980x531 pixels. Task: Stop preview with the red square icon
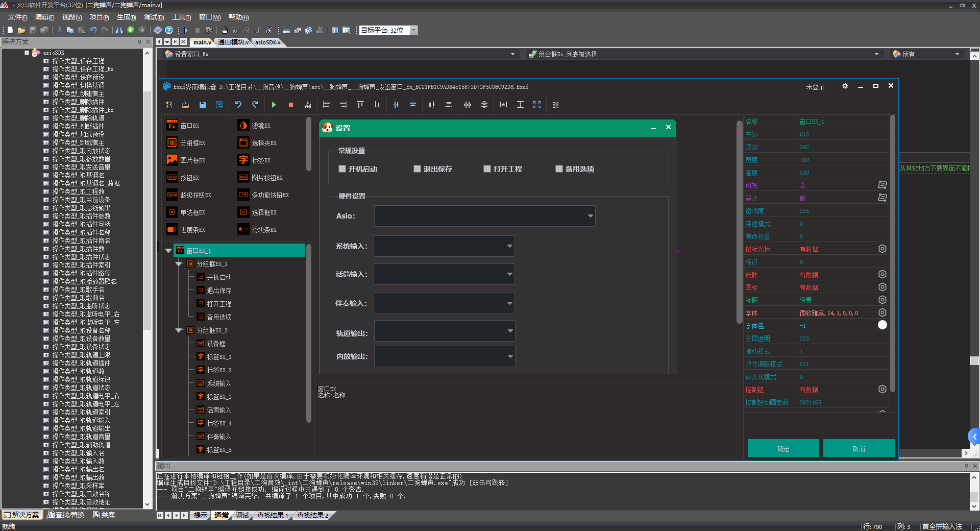[x=291, y=105]
